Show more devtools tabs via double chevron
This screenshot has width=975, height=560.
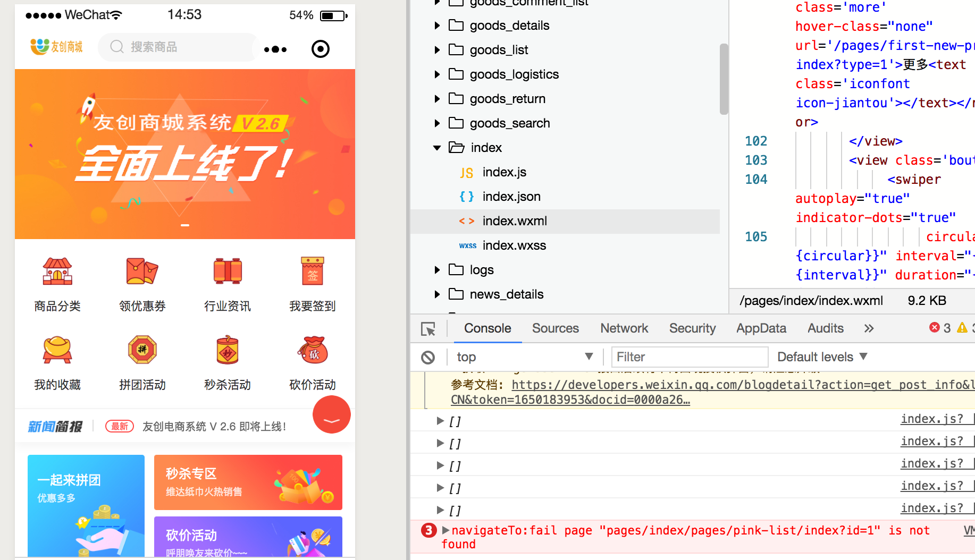869,328
